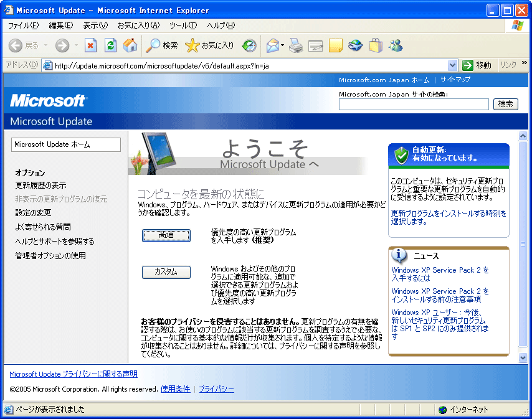Open news link Service Pack 2 を入手するには

[440, 274]
